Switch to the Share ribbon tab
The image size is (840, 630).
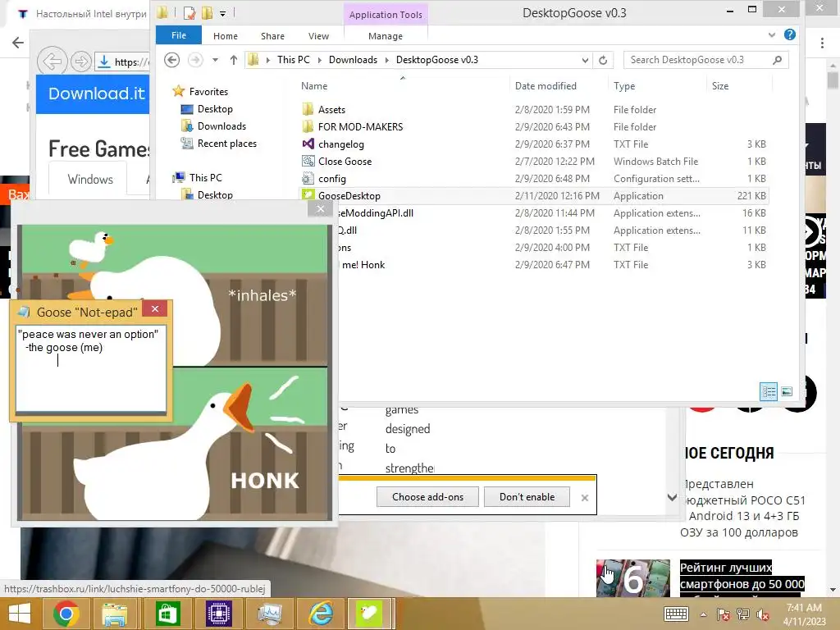click(272, 36)
